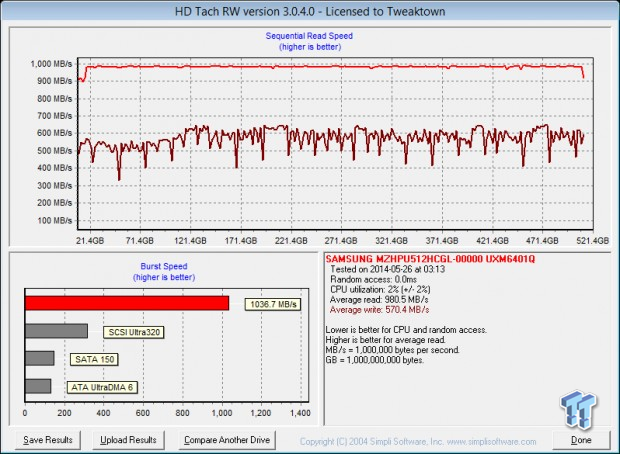Click the HD Tach RW window title bar
This screenshot has height=454, width=620.
[x=310, y=11]
